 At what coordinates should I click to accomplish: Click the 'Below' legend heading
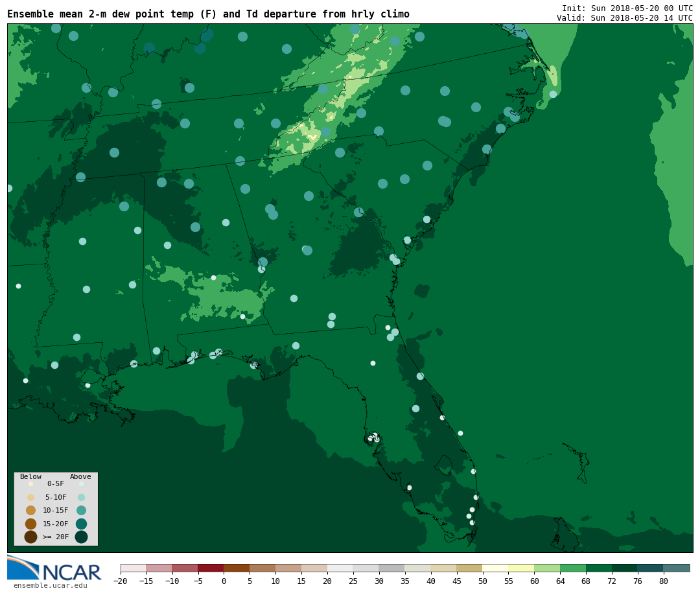[31, 476]
